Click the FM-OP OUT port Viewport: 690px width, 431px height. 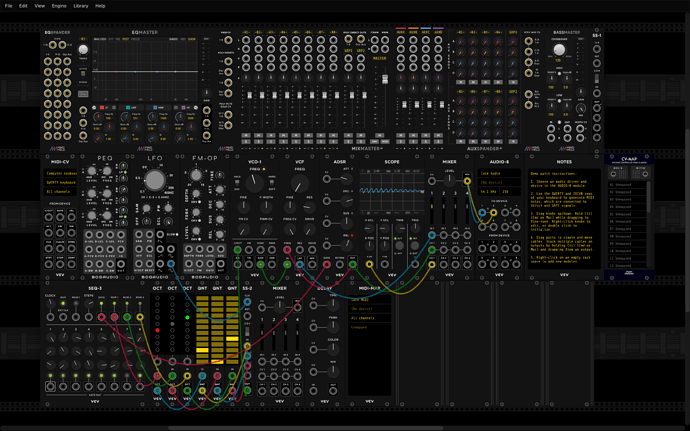coord(221,264)
